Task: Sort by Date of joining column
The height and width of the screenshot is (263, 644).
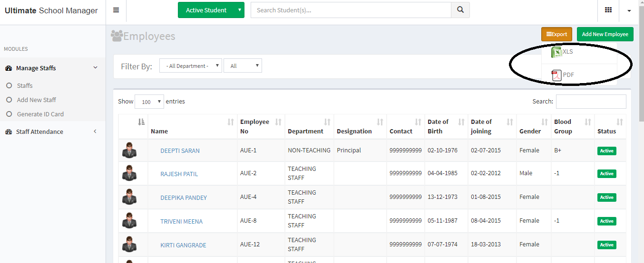Action: click(x=492, y=127)
